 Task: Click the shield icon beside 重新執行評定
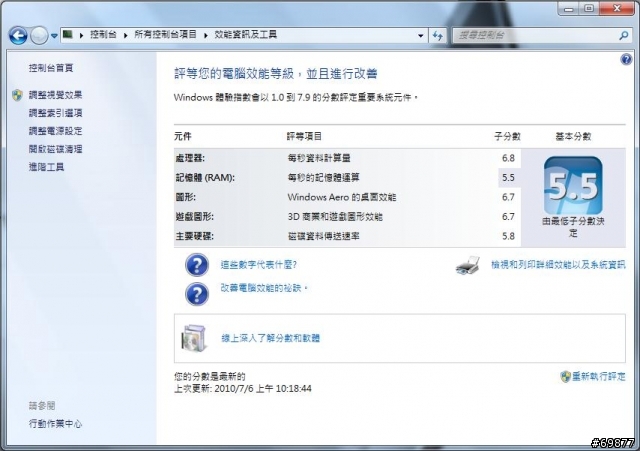point(565,376)
